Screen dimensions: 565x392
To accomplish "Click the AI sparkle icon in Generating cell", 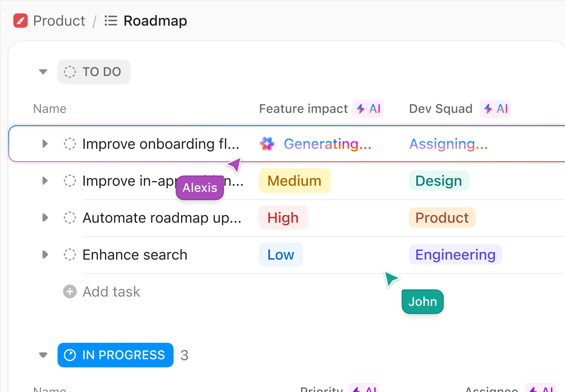I will pyautogui.click(x=267, y=144).
